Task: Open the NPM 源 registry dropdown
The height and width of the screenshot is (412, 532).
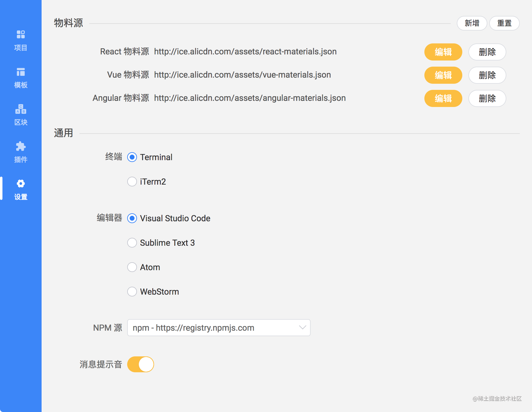Action: (219, 328)
